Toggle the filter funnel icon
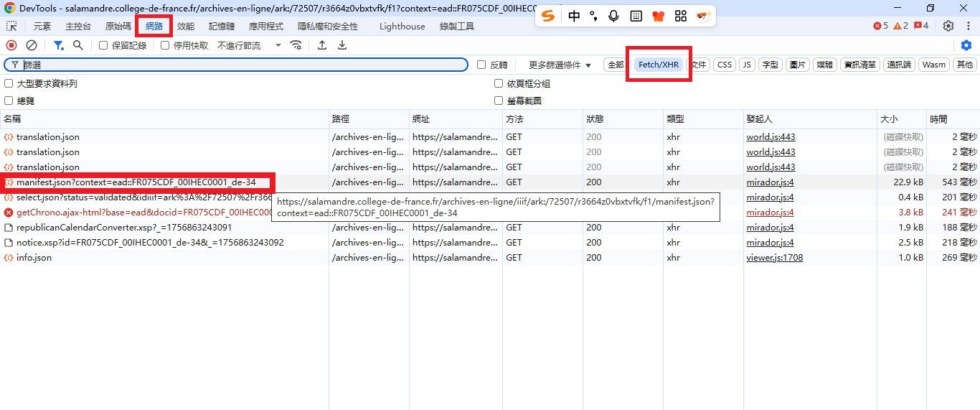The image size is (980, 410). coord(59,45)
